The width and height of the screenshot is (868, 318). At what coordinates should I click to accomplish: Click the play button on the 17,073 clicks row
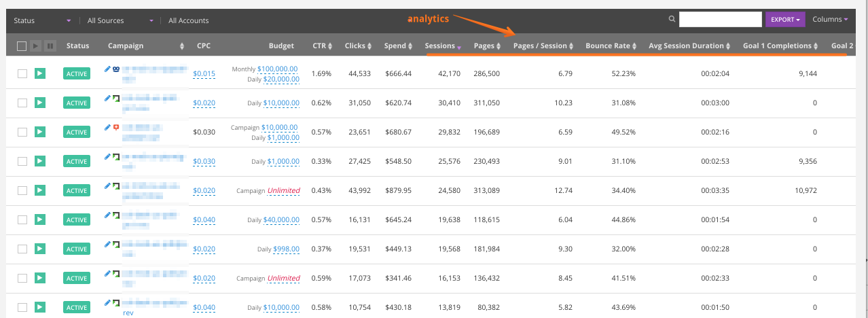coord(40,278)
